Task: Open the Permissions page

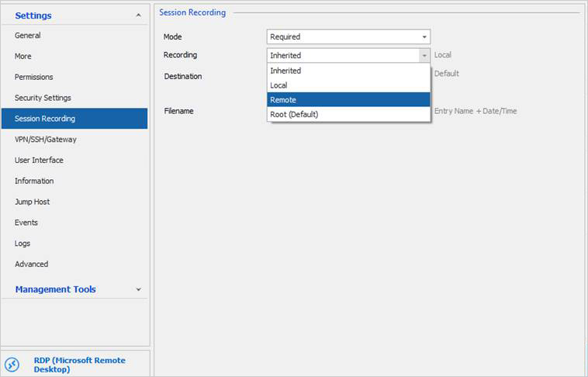Action: click(34, 78)
